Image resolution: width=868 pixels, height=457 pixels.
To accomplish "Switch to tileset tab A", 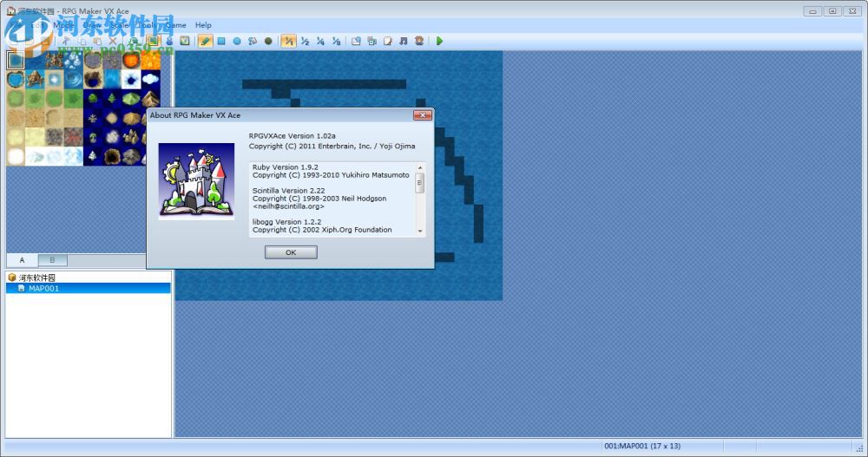I will tap(23, 260).
